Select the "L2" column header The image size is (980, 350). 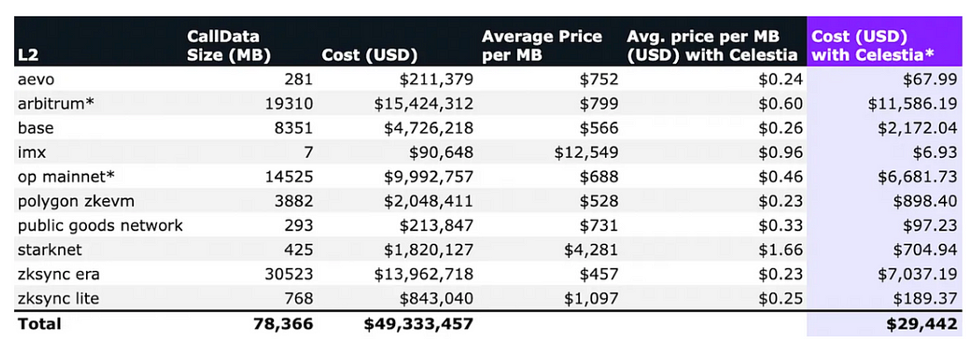pyautogui.click(x=28, y=55)
